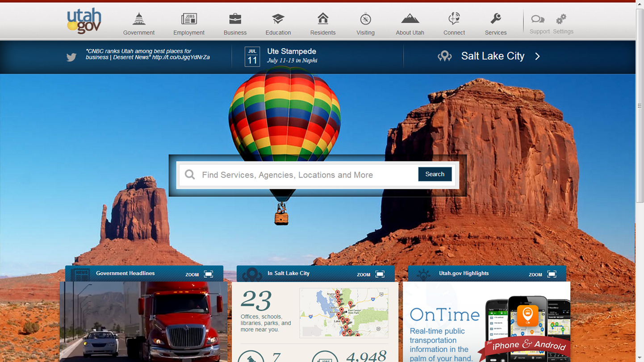Open the Salt Lake City map thumbnail
Screen dimensions: 644x362
[343, 312]
